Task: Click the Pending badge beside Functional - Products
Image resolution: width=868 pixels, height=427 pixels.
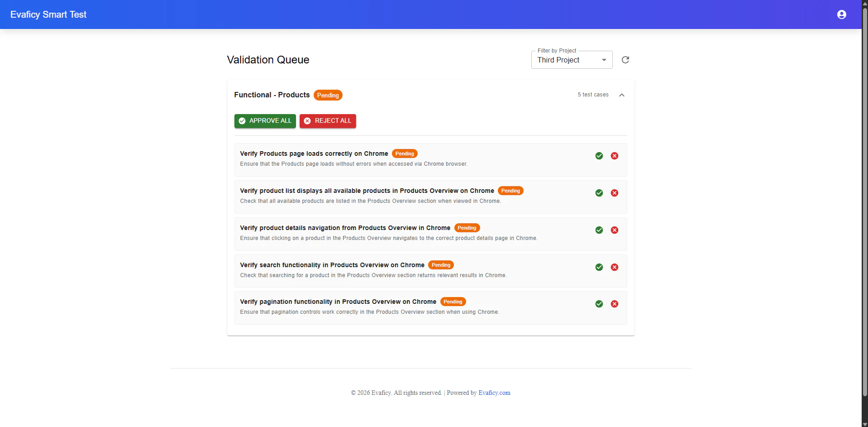Action: 328,95
